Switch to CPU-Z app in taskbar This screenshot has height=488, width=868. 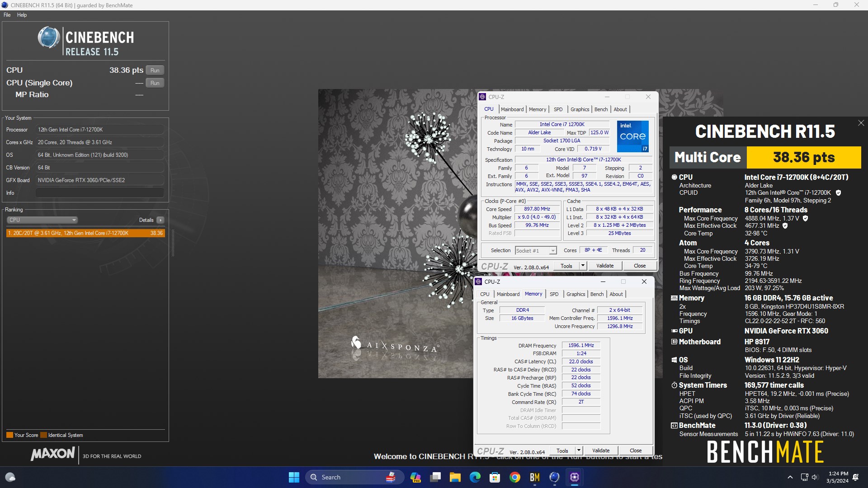coord(575,477)
